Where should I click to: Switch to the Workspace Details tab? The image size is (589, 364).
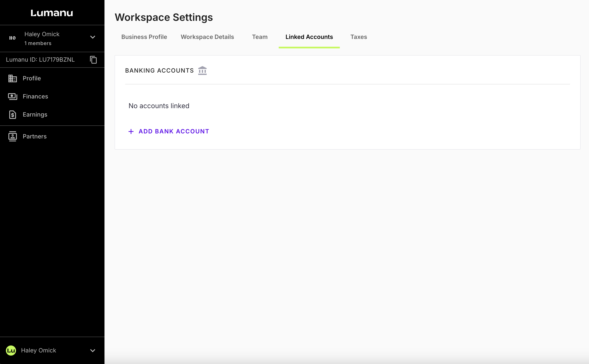pyautogui.click(x=207, y=37)
